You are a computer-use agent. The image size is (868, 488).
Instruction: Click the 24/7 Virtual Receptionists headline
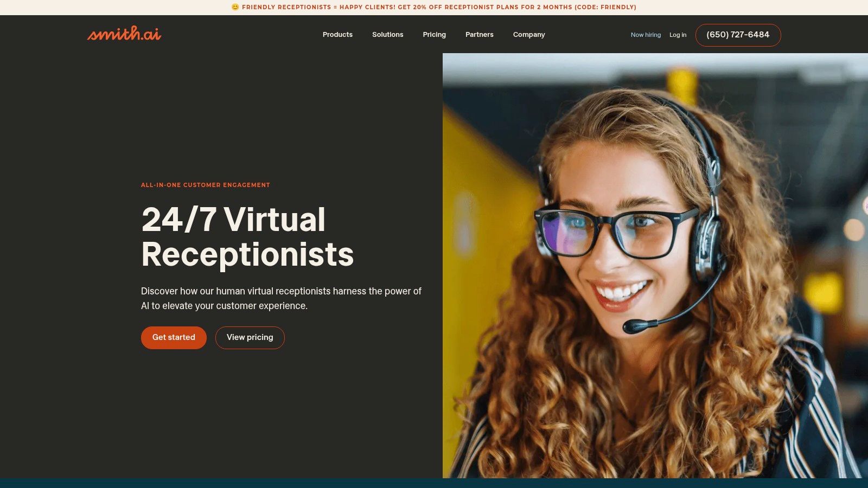(247, 236)
